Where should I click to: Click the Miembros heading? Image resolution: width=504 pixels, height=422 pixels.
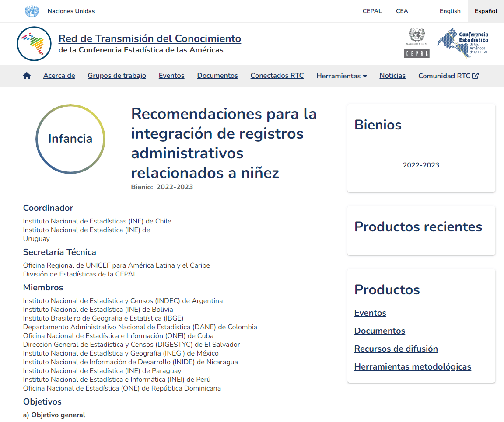coord(43,288)
